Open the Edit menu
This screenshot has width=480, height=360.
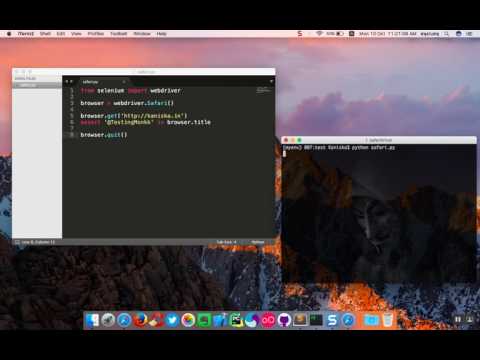(61, 34)
